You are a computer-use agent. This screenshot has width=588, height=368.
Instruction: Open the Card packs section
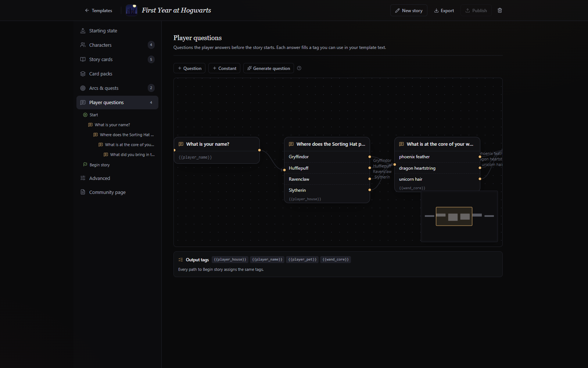(x=117, y=74)
